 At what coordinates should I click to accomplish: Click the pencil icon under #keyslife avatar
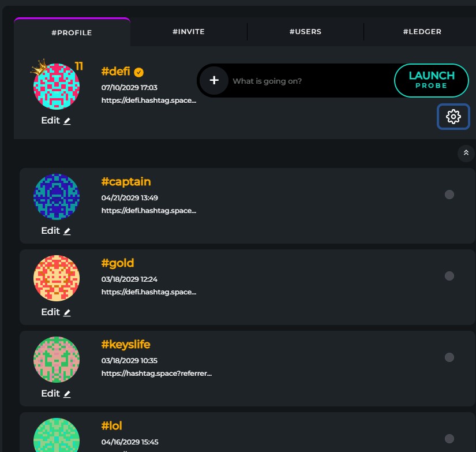[x=67, y=394]
